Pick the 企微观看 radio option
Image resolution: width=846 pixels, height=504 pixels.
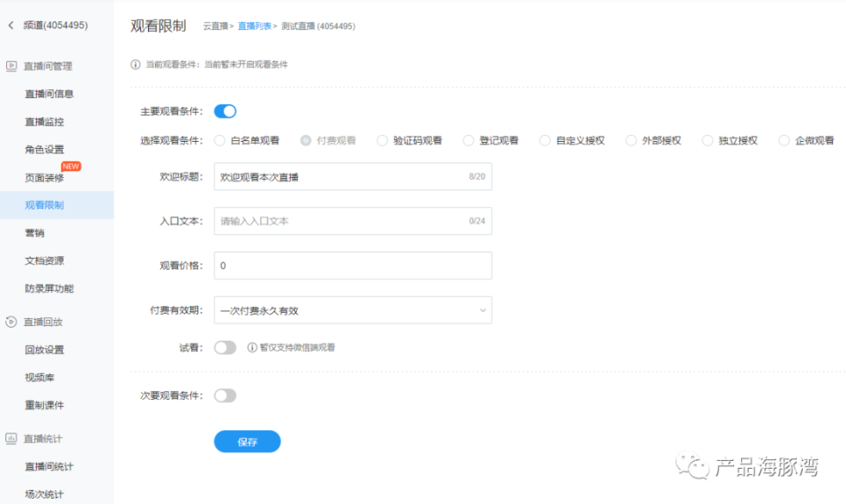(x=784, y=140)
